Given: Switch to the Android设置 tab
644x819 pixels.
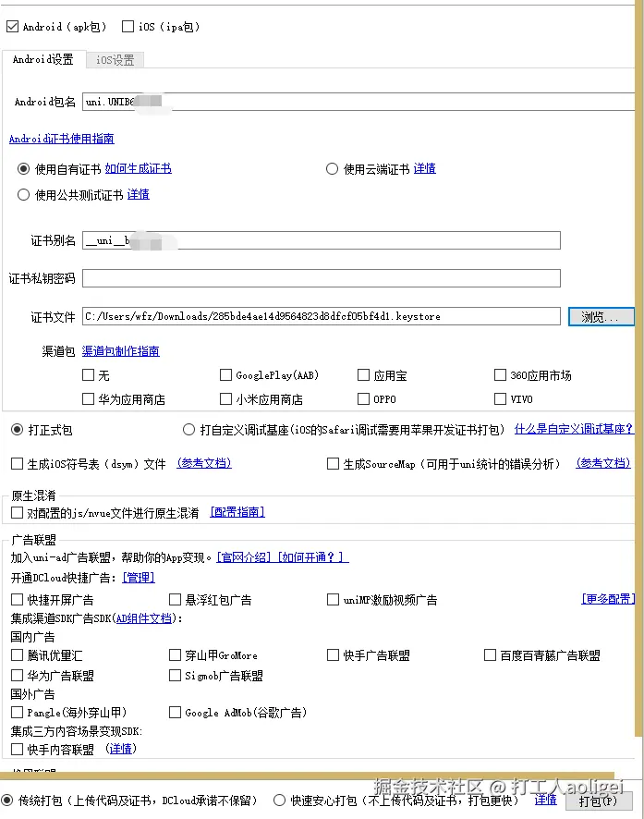Looking at the screenshot, I should [x=43, y=59].
